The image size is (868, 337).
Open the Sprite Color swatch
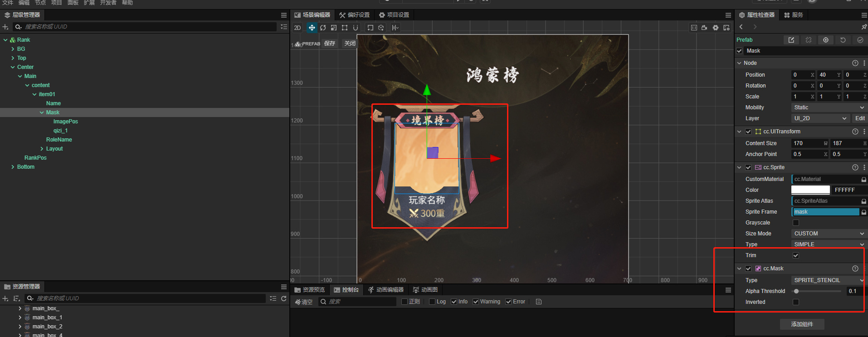point(810,190)
